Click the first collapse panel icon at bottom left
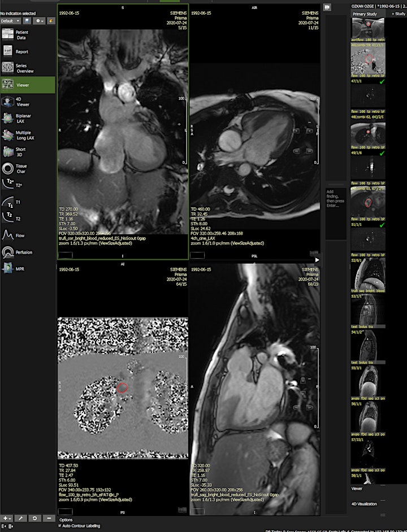The height and width of the screenshot is (532, 407). [x=4, y=526]
